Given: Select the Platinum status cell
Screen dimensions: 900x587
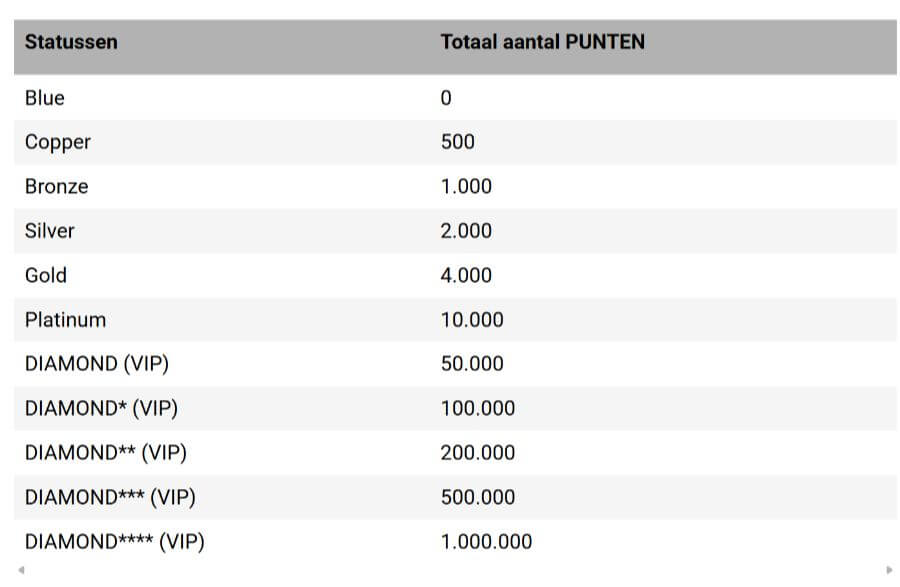Looking at the screenshot, I should coord(65,320).
